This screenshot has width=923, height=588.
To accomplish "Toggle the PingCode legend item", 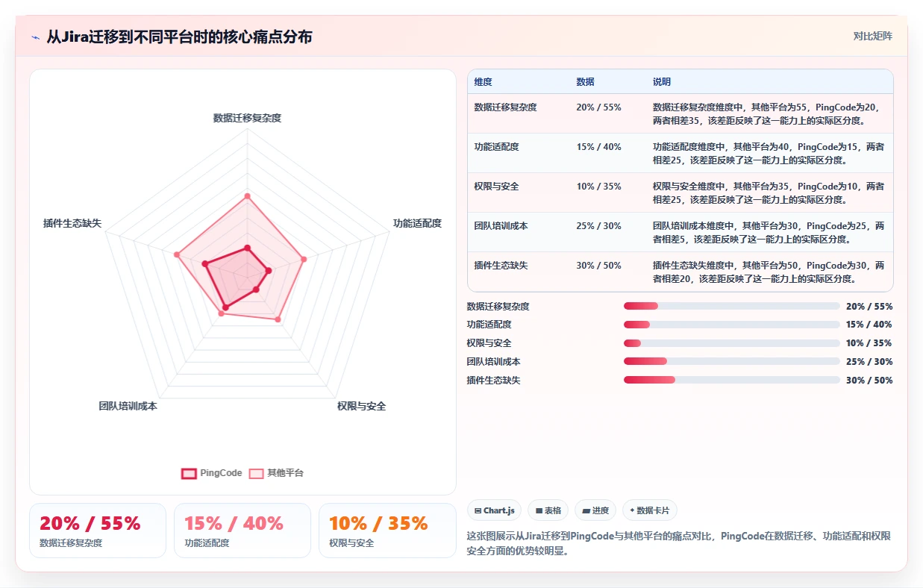I will 212,473.
